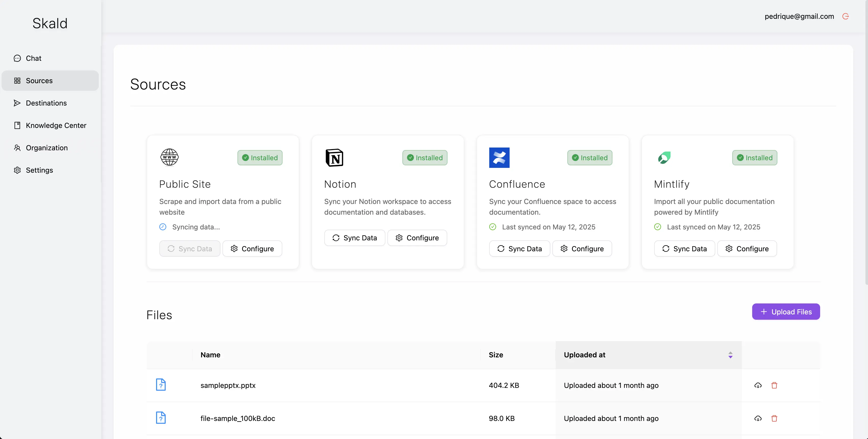Open Organization in the sidebar
The image size is (868, 439).
tap(50, 148)
